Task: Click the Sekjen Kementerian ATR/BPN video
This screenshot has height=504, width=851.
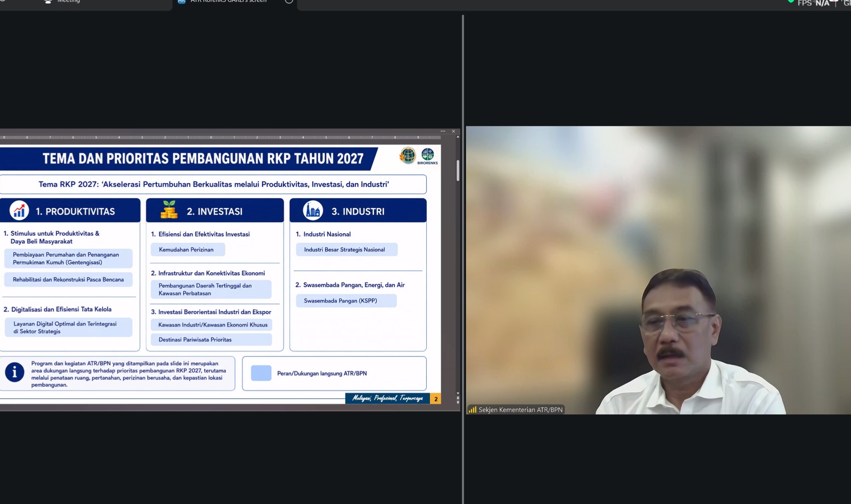Action: (658, 270)
